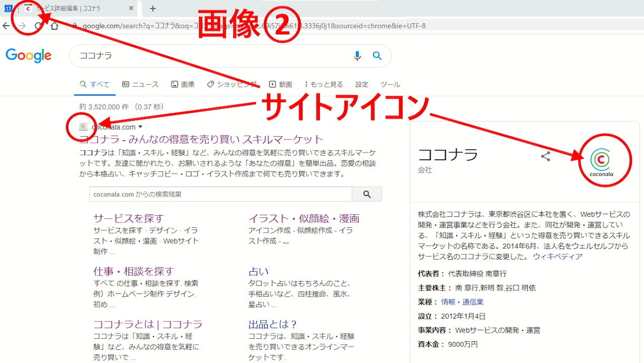Close the ココナラ browser tab

(x=131, y=8)
